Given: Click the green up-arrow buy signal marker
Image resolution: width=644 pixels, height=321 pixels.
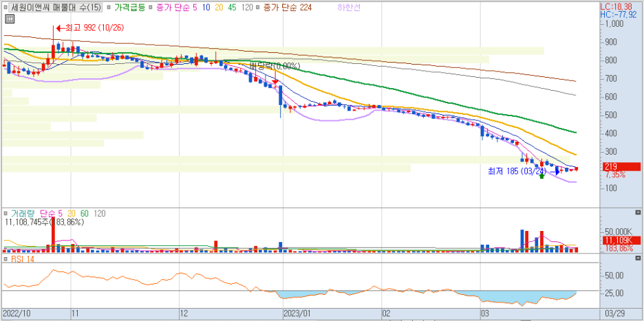Looking at the screenshot, I should pyautogui.click(x=541, y=176).
